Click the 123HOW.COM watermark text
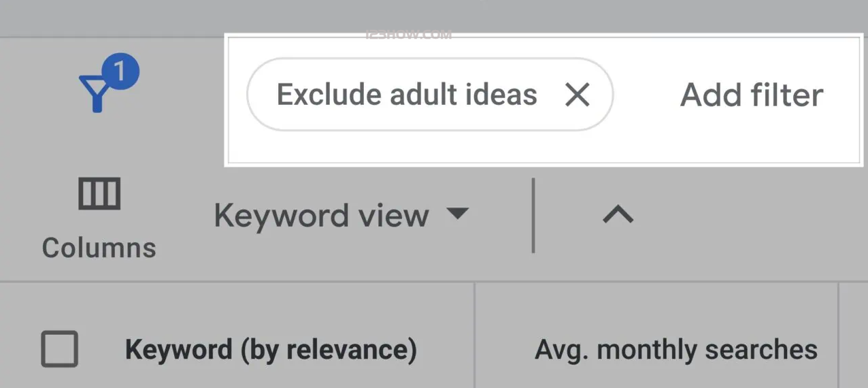Image resolution: width=868 pixels, height=388 pixels. (408, 35)
